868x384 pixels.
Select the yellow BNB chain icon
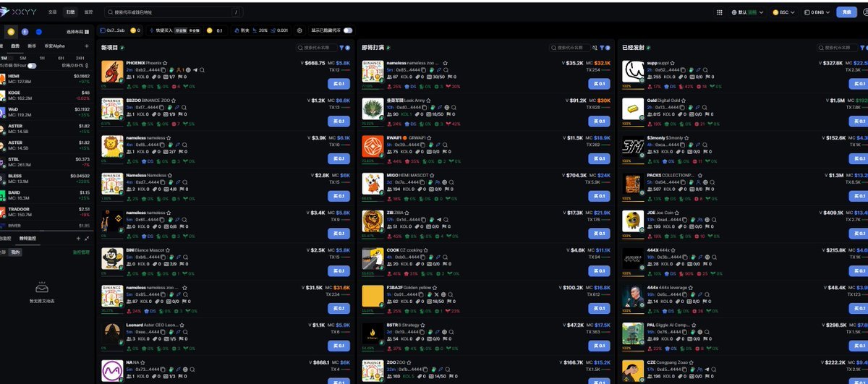coord(12,31)
